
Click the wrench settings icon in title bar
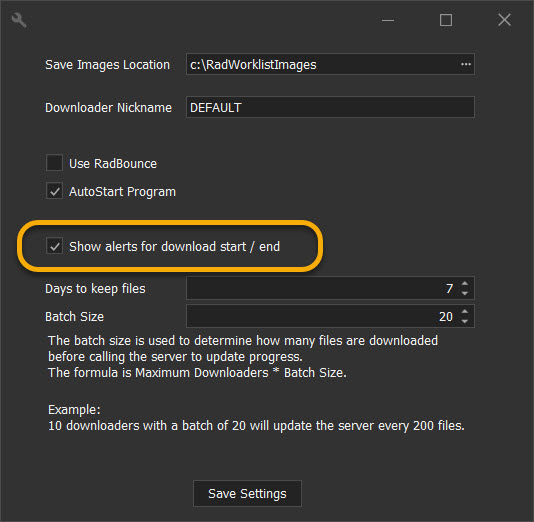(x=19, y=20)
